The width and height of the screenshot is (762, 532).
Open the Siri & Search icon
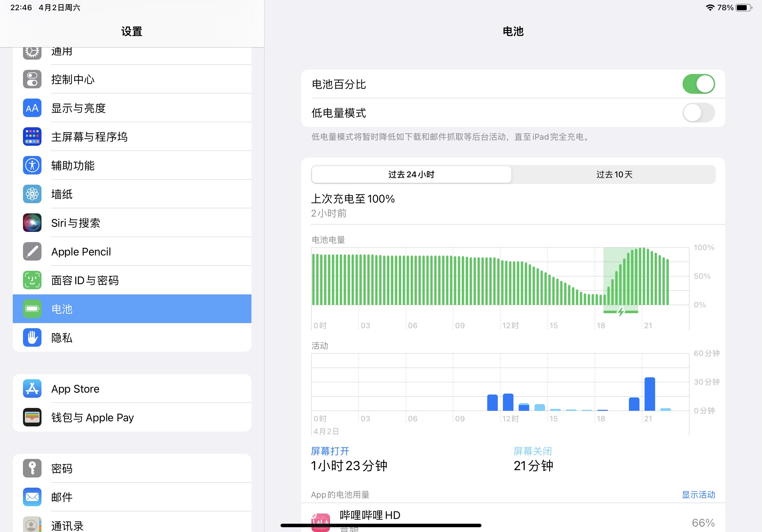click(x=32, y=223)
